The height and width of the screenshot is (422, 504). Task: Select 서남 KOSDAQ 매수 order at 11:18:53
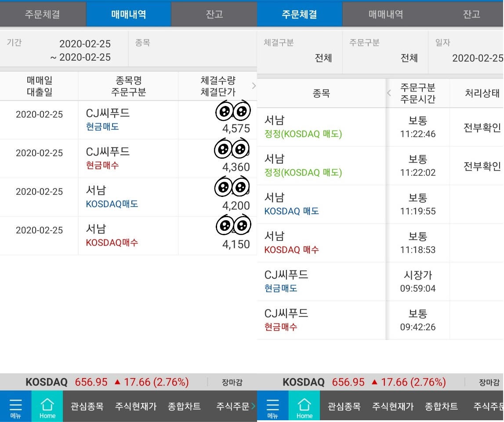pyautogui.click(x=380, y=243)
